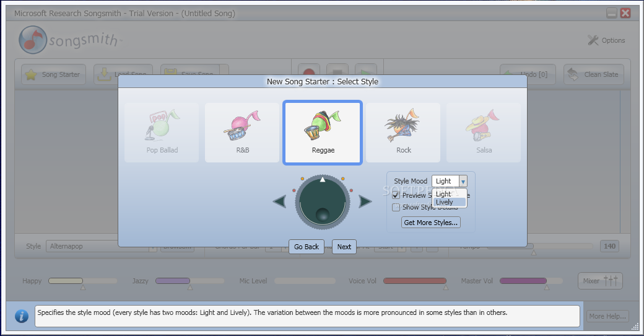Screen dimensions: 644x336
Task: Choose Light from the mood list
Action: click(450, 193)
